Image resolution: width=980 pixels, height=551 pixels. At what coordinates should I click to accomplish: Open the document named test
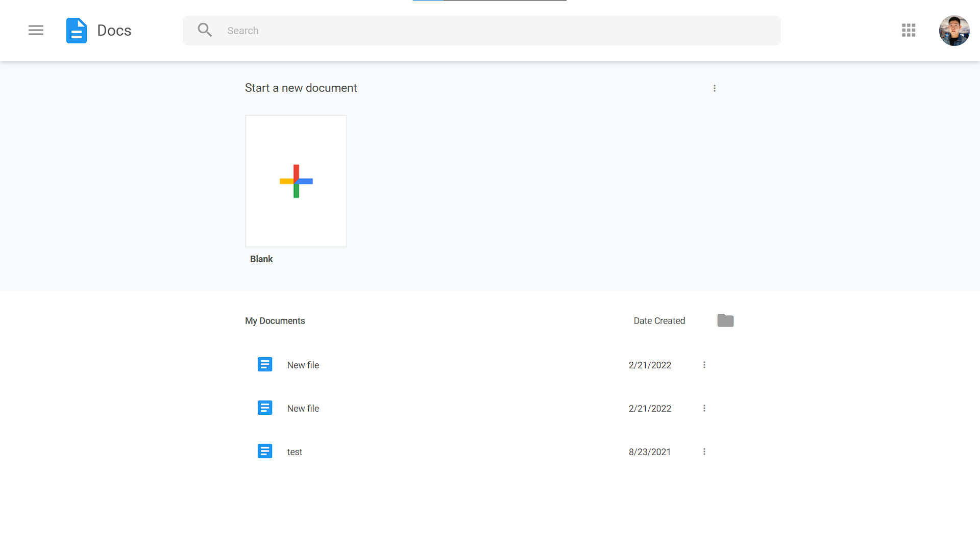pos(295,452)
